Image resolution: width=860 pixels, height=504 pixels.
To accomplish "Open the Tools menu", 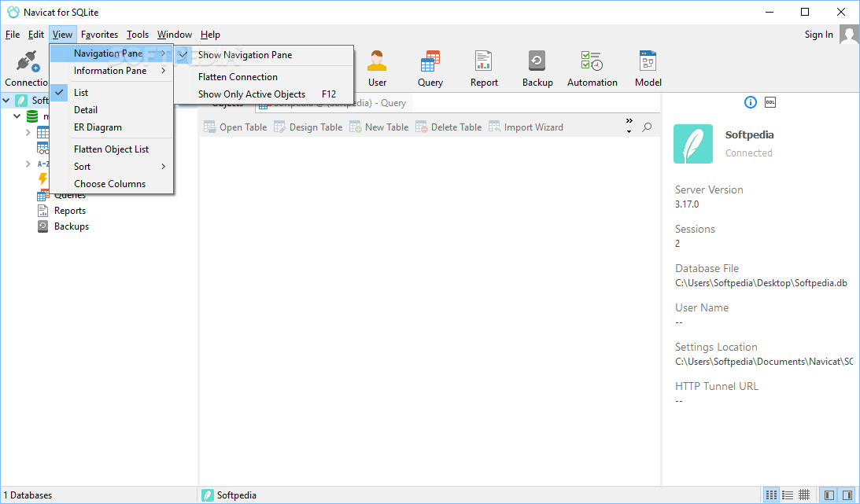I will click(138, 35).
